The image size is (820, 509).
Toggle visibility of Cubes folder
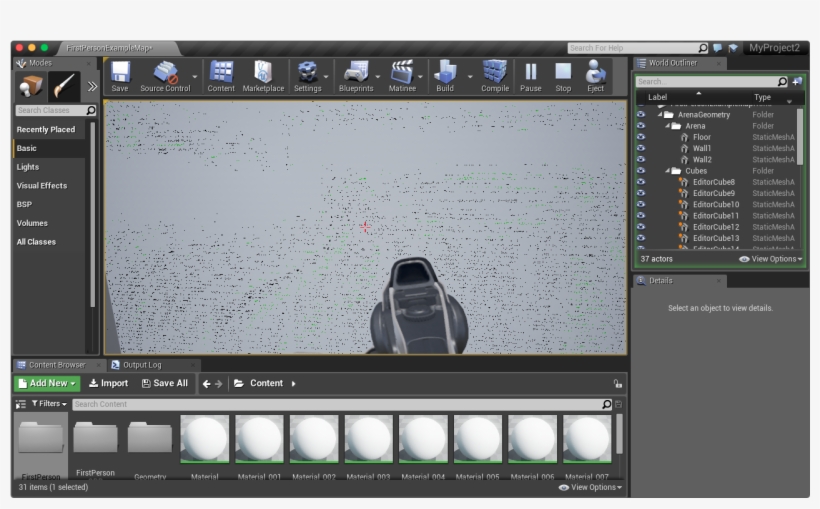tap(641, 171)
